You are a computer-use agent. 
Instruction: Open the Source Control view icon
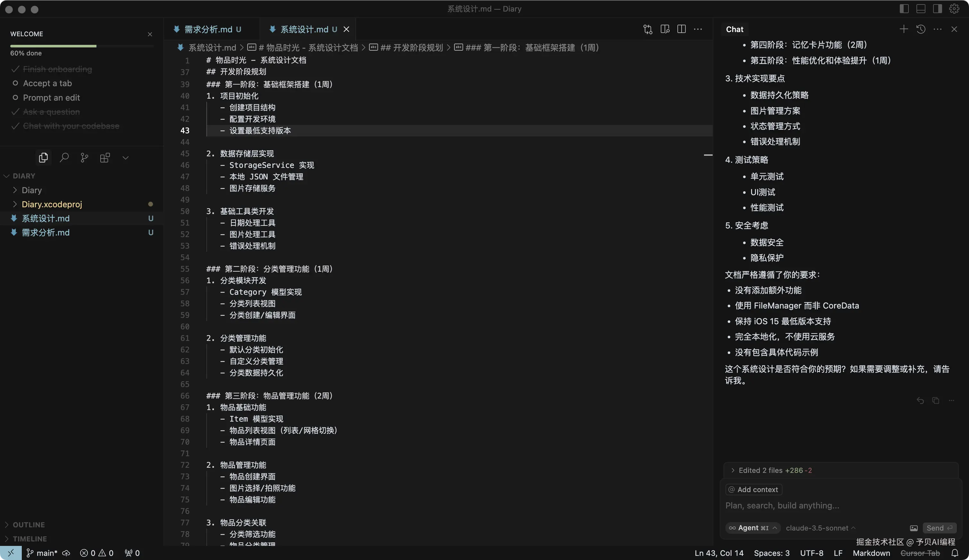(85, 158)
